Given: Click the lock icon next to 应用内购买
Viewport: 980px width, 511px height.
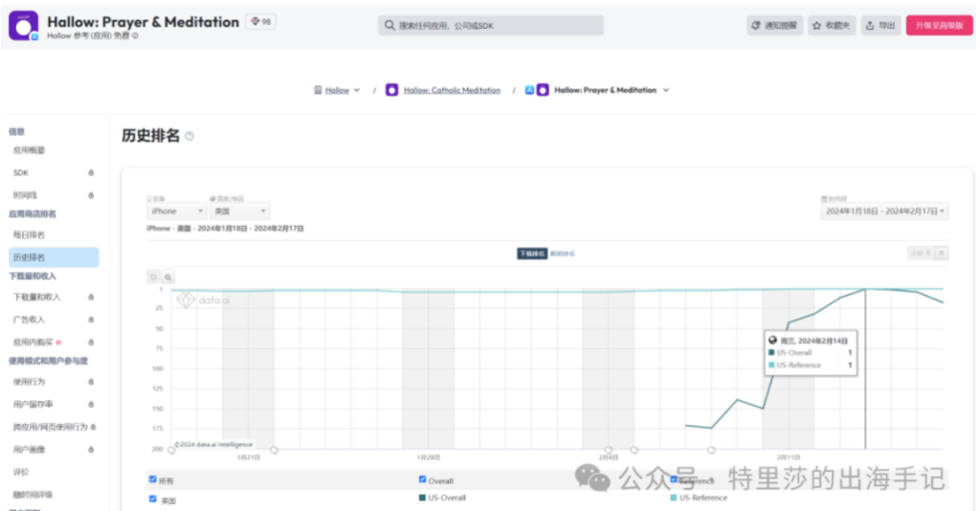Looking at the screenshot, I should [91, 342].
